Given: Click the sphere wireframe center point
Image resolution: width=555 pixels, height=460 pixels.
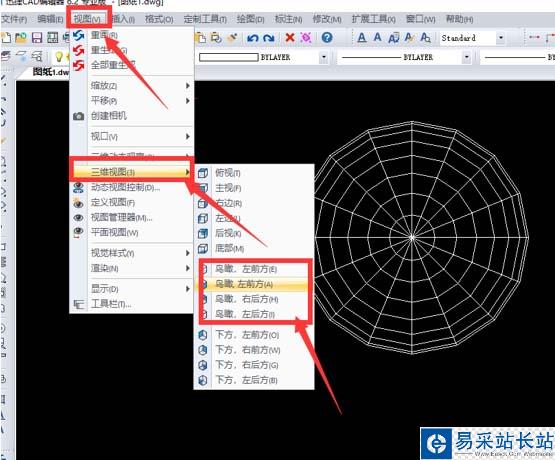Looking at the screenshot, I should click(412, 237).
